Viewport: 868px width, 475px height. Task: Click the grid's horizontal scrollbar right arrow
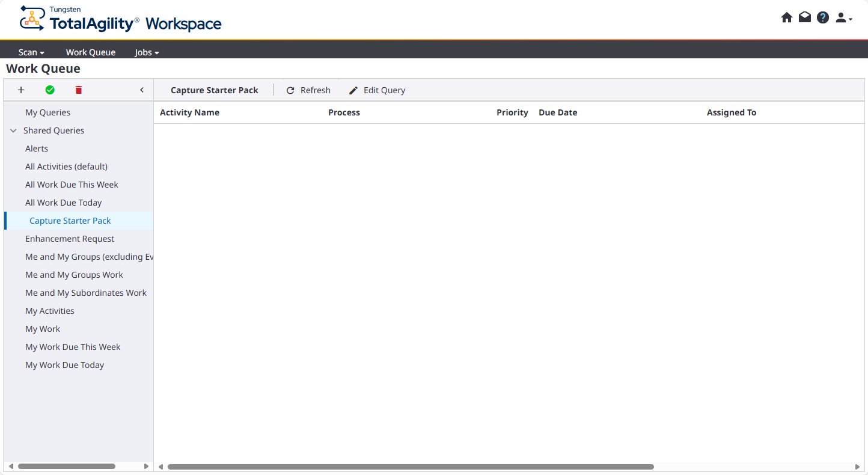pos(857,467)
